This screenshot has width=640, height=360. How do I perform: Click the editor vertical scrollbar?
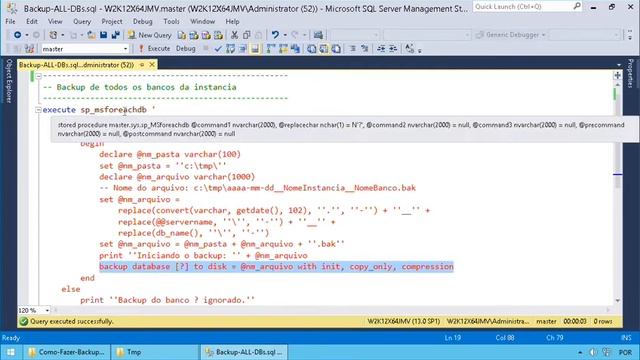tap(618, 192)
